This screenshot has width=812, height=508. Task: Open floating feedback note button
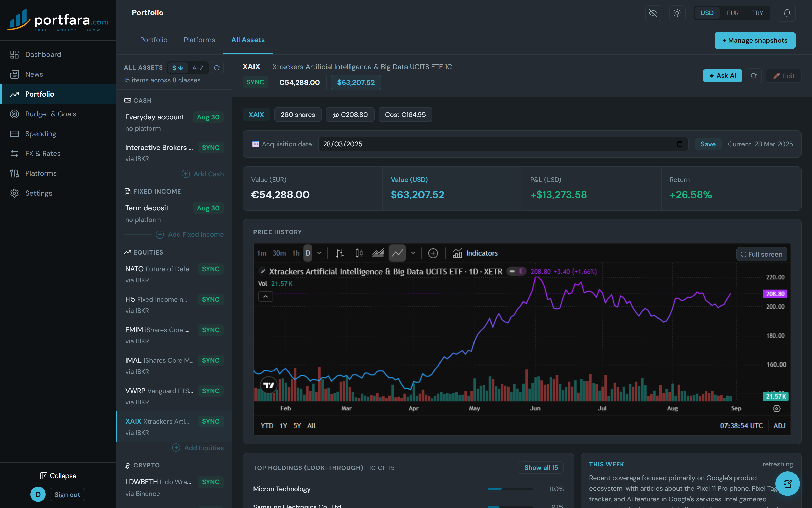(x=787, y=483)
